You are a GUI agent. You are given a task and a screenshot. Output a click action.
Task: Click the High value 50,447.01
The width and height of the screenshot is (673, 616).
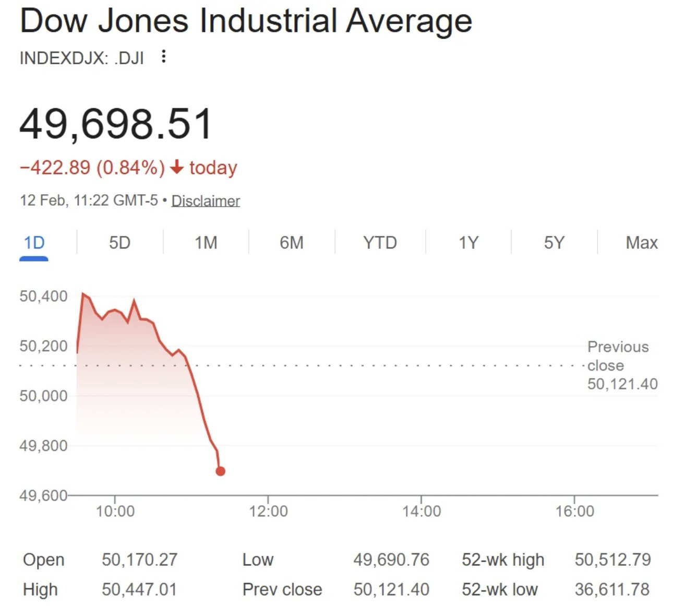point(139,589)
